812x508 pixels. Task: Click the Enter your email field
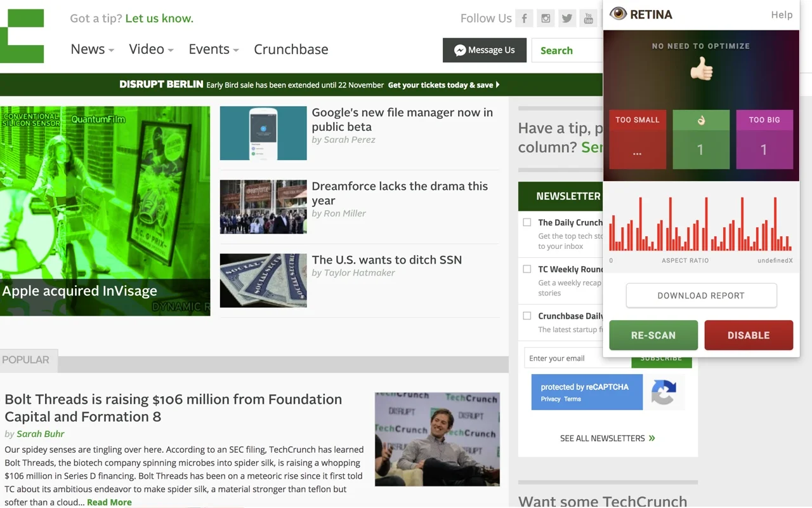point(578,358)
